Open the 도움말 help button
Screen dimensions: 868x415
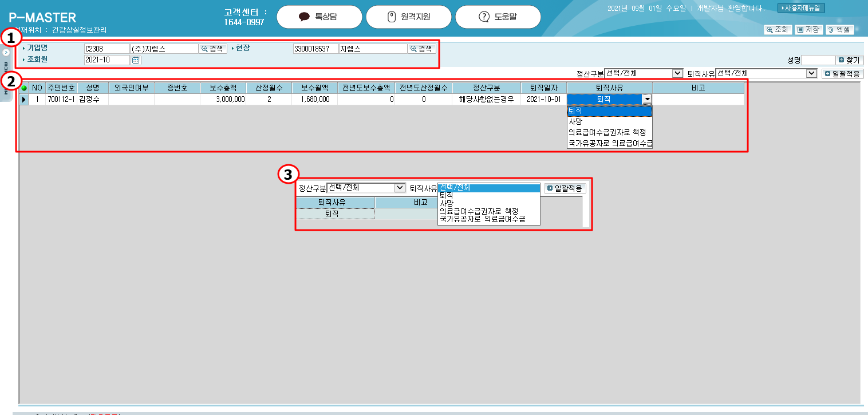pos(498,17)
